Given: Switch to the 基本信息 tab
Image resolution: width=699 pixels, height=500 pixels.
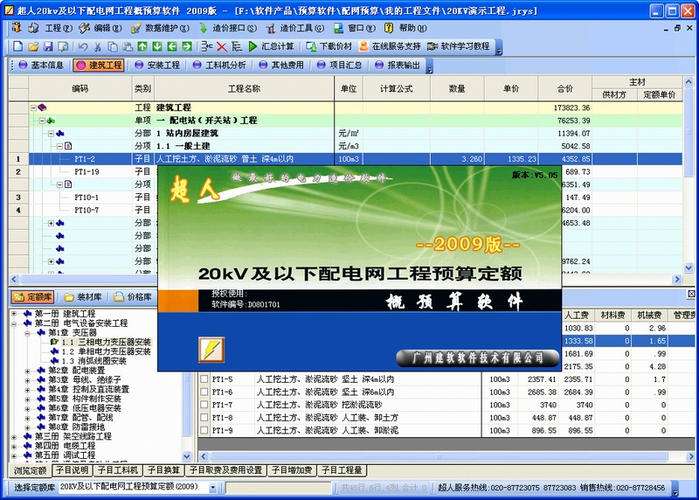Looking at the screenshot, I should pos(41,65).
